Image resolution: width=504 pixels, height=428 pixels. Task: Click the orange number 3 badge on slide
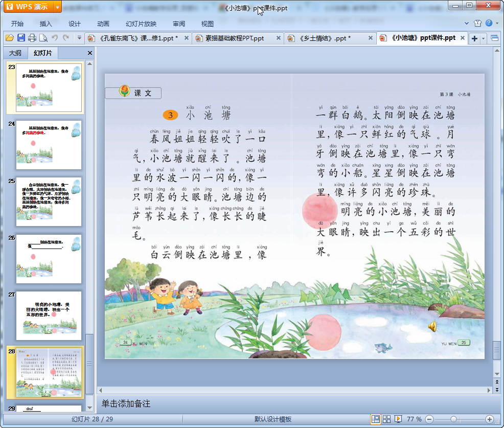click(x=170, y=115)
